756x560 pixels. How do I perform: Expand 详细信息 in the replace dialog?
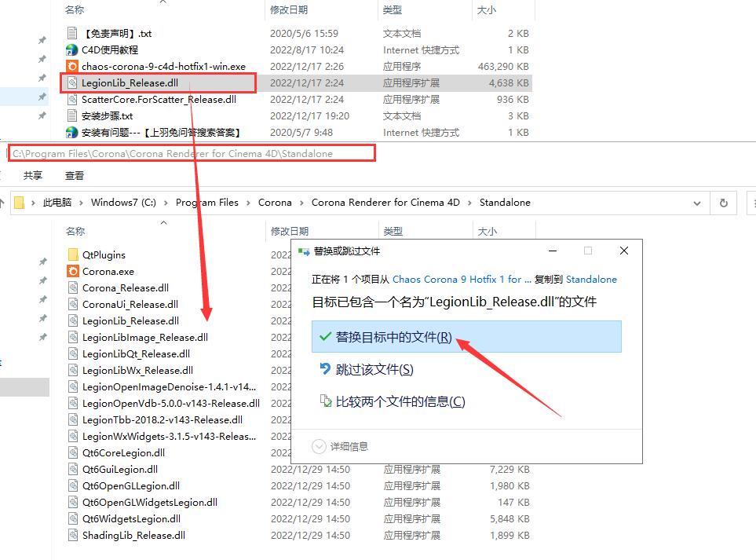320,447
